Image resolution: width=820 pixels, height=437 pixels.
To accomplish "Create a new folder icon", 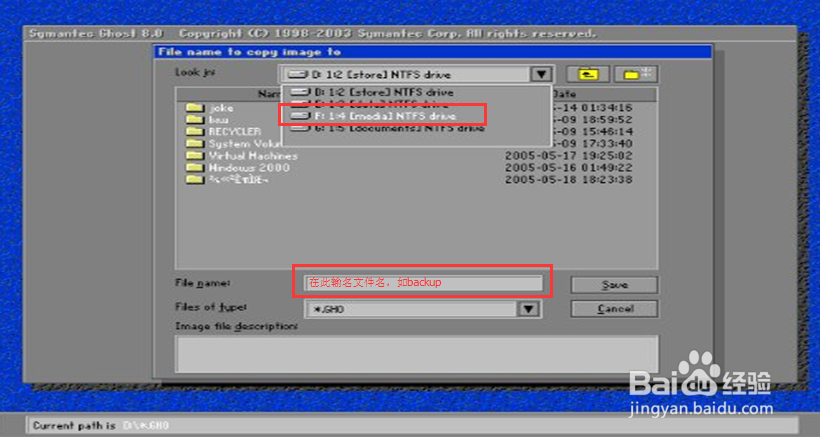I will 636,74.
